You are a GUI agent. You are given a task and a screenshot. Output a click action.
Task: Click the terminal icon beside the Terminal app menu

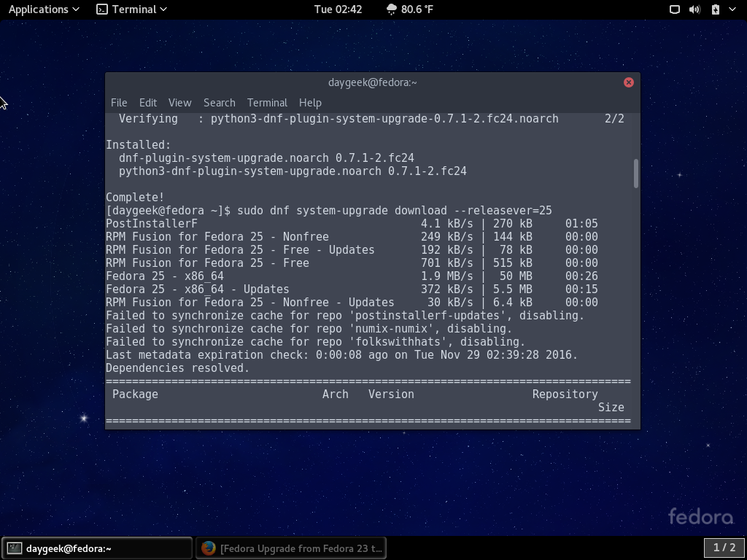point(103,9)
